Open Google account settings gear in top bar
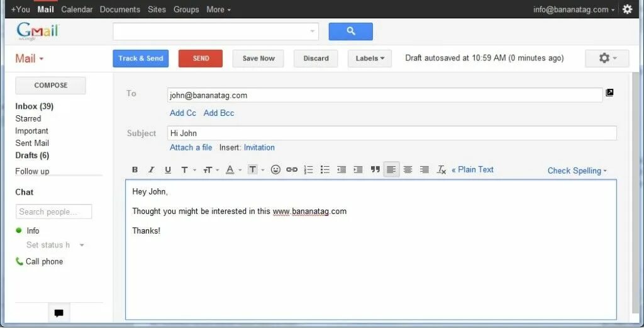This screenshot has width=644, height=328. pos(627,9)
